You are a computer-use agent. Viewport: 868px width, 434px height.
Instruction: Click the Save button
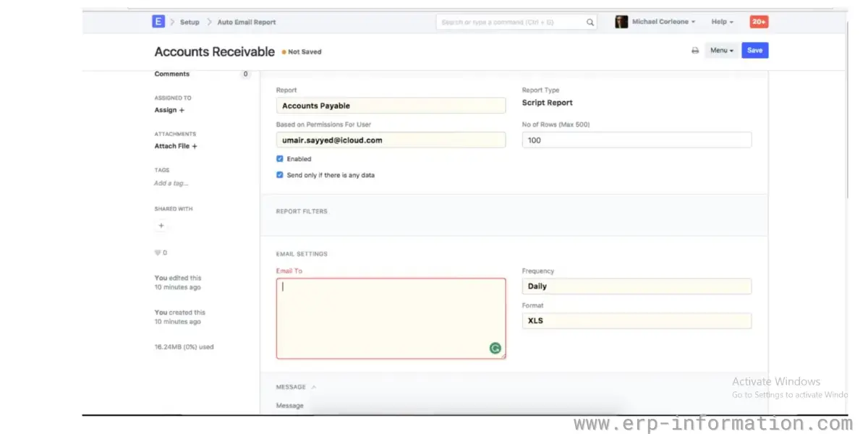coord(754,51)
